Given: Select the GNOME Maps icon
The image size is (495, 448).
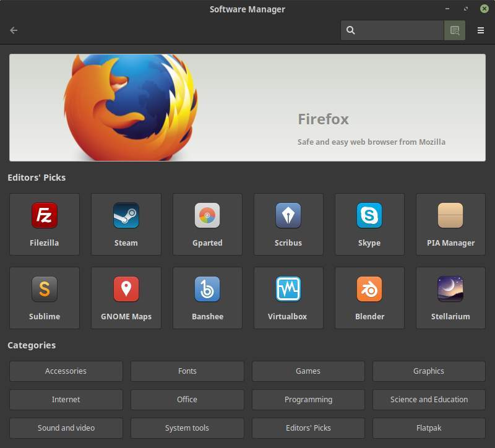Looking at the screenshot, I should tap(126, 289).
